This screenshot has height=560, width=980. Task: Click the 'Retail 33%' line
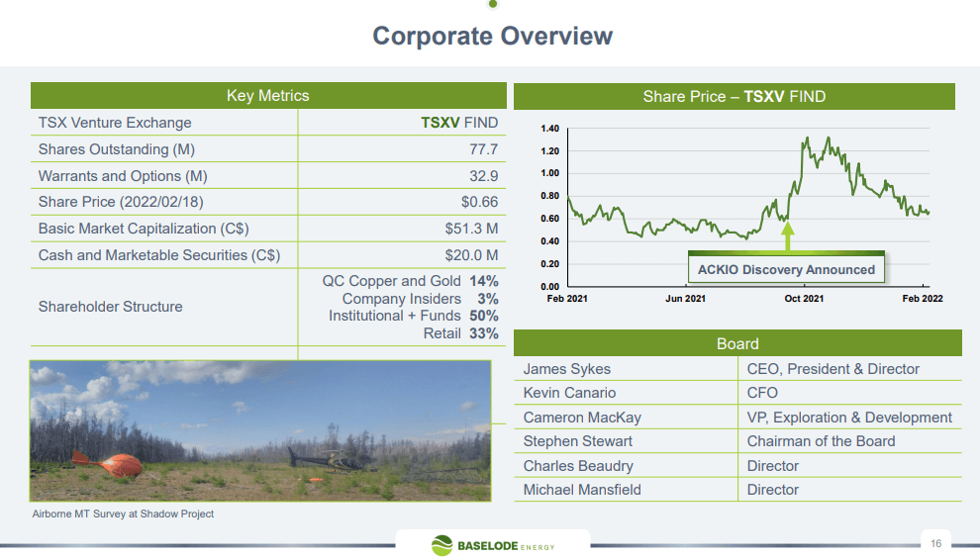[460, 333]
